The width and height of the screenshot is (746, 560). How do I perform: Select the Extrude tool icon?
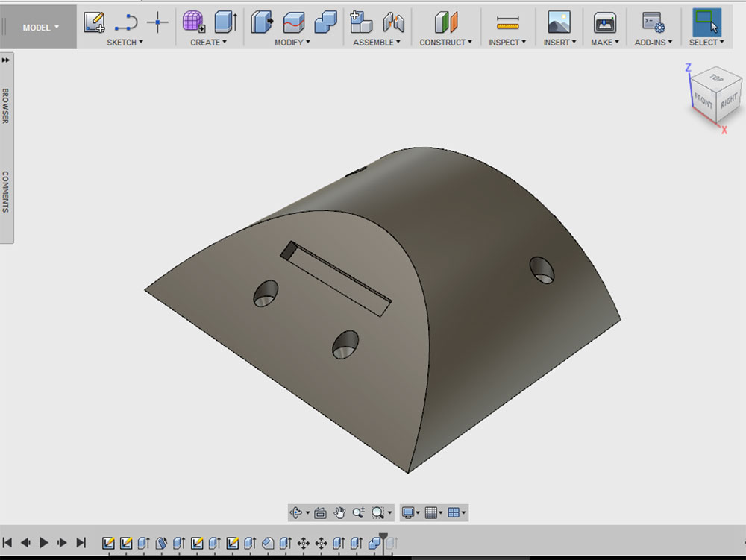pyautogui.click(x=225, y=22)
